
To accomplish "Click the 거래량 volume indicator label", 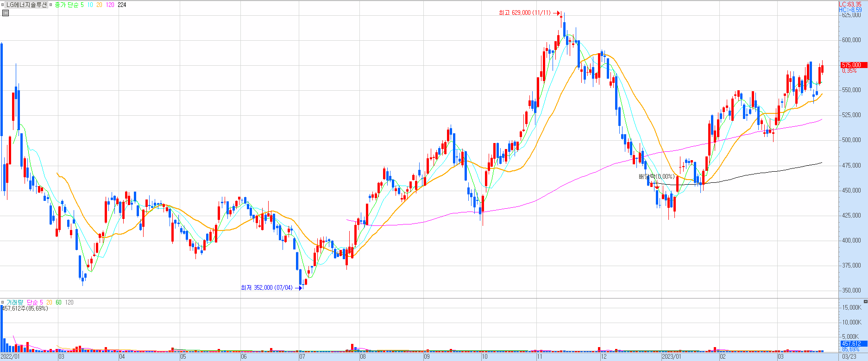I will point(14,302).
